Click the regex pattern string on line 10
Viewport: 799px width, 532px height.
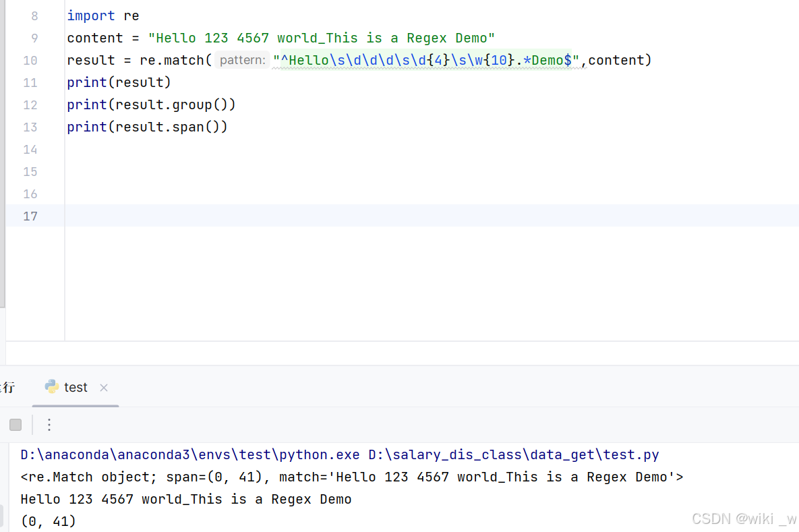tap(426, 60)
